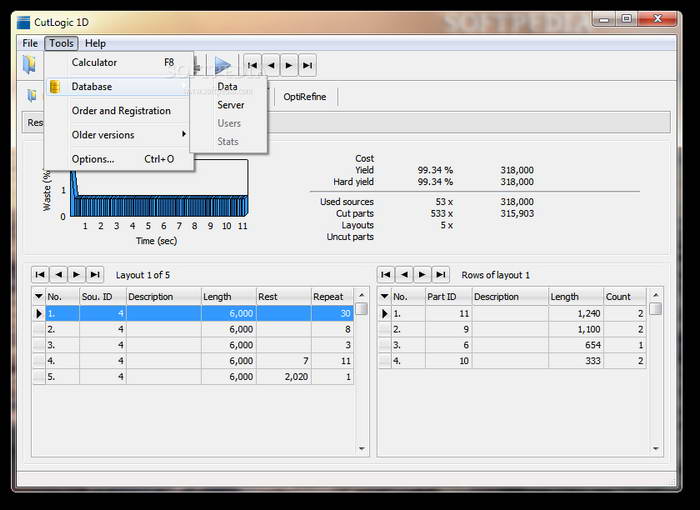This screenshot has height=510, width=700.
Task: Open Calculator from Tools menu
Action: point(95,63)
